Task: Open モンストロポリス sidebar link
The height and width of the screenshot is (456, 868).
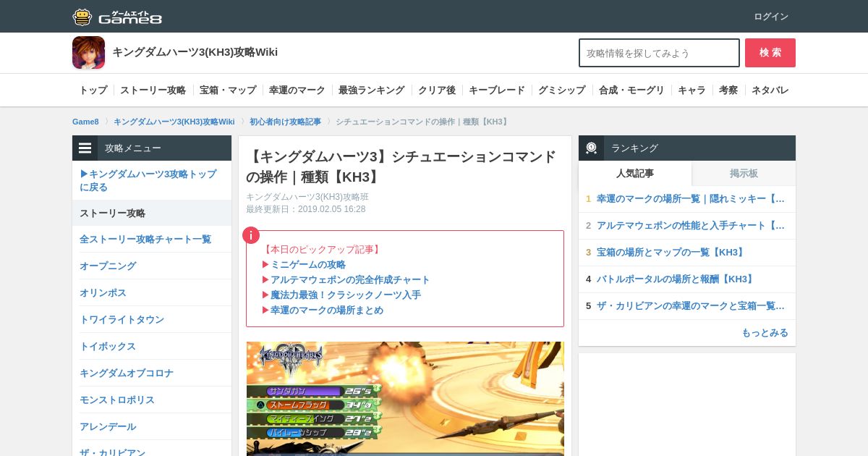Action: coord(117,400)
